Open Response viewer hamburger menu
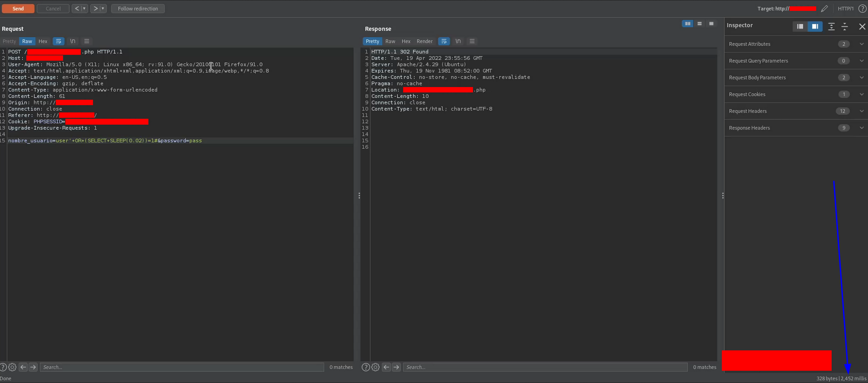Screen dimensions: 868x383 tap(472, 41)
